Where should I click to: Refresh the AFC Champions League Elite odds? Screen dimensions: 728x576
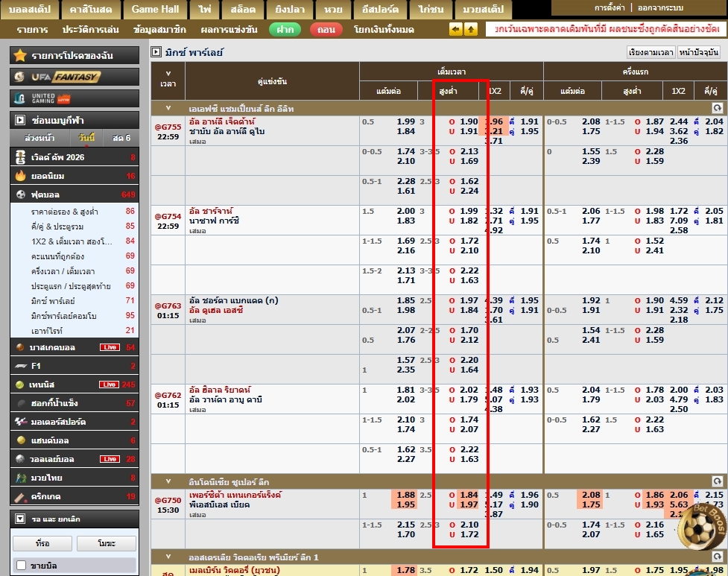coord(717,109)
